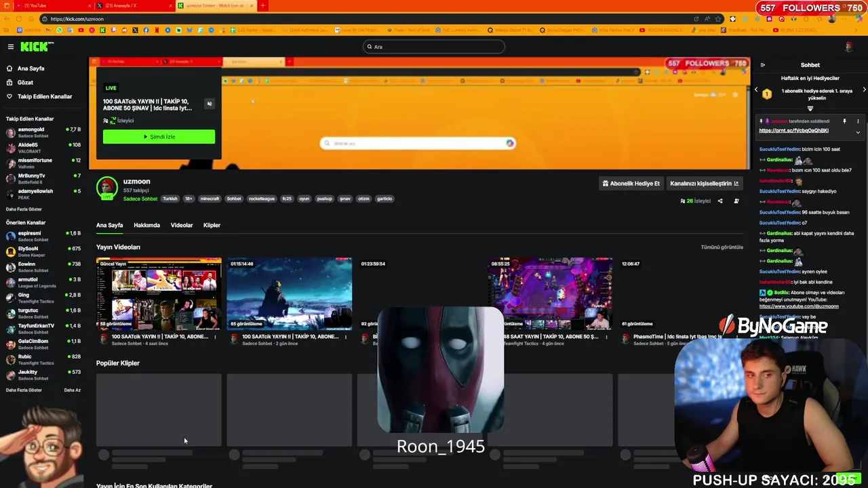Open the Gözat browse link
The height and width of the screenshot is (488, 868).
click(x=25, y=82)
